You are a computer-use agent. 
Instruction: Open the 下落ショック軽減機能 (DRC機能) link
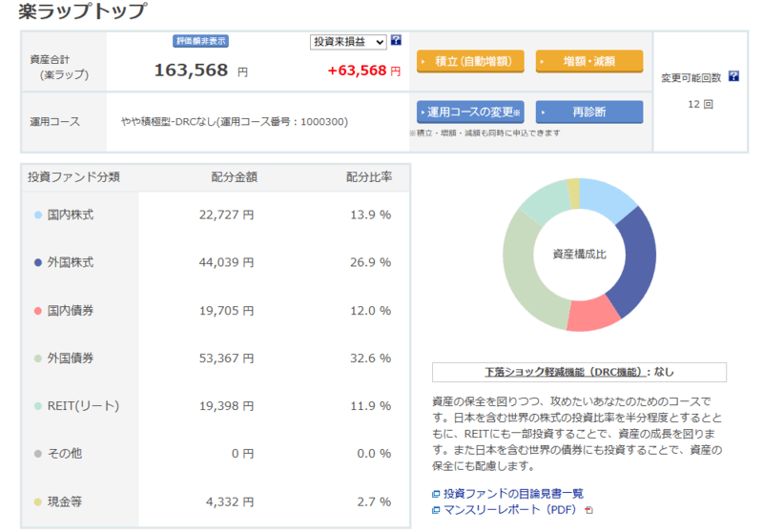(566, 372)
